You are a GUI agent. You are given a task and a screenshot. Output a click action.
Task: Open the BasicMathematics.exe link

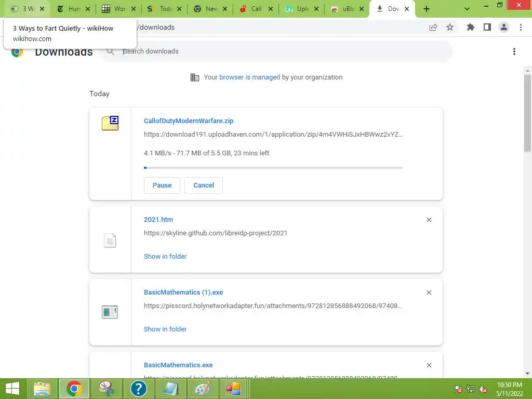pyautogui.click(x=179, y=365)
